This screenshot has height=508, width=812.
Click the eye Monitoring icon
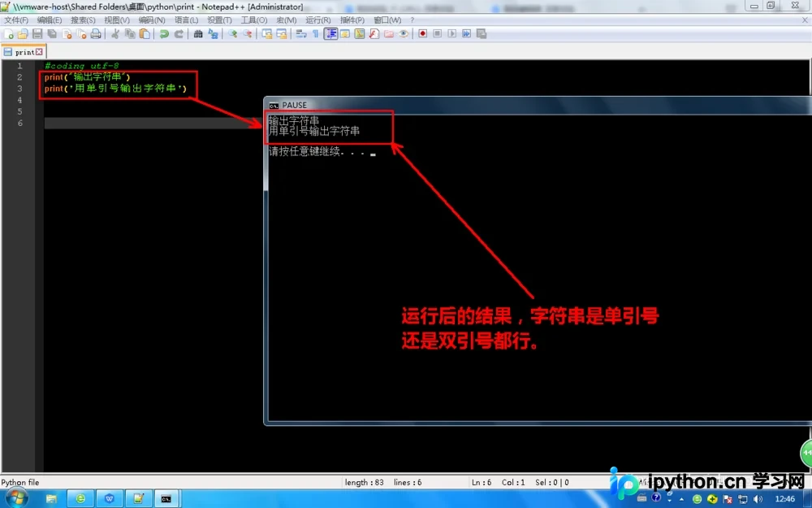coord(404,33)
